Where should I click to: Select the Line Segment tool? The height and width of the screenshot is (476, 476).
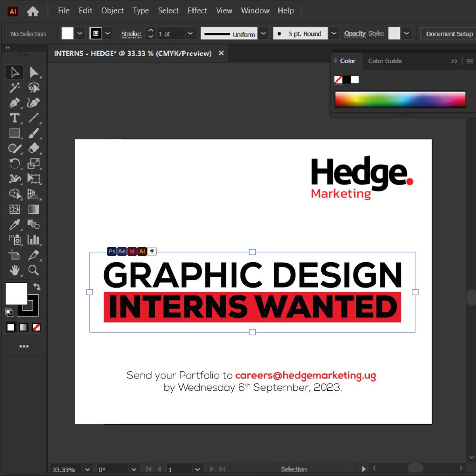pos(34,118)
